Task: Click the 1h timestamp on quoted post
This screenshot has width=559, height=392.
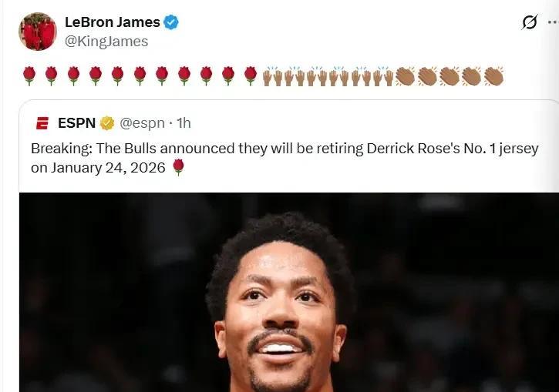Action: point(184,123)
